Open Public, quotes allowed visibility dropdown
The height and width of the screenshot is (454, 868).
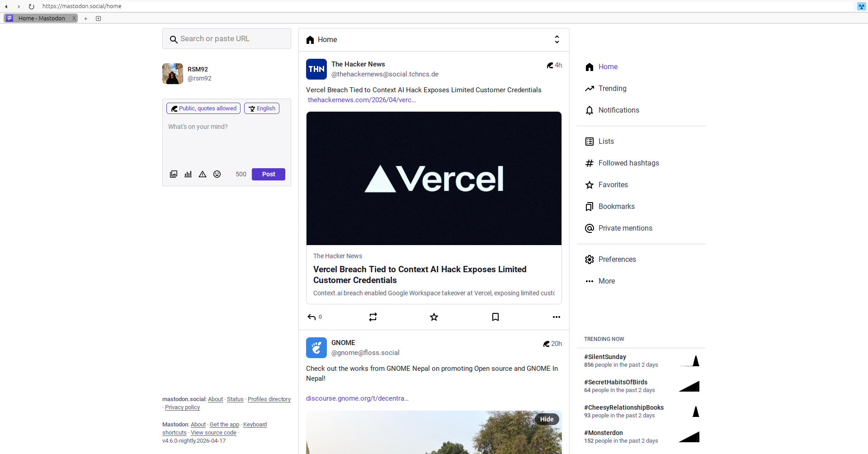tap(203, 109)
